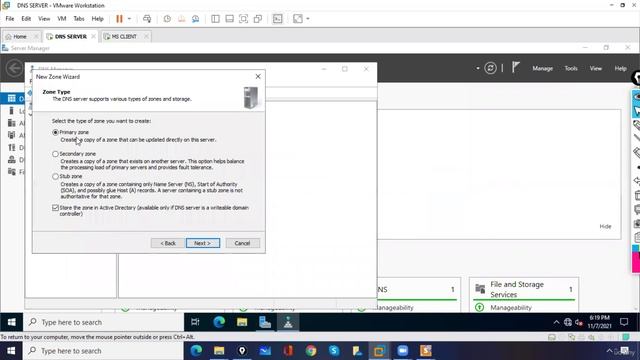Click the Server Manager refresh icon
Screen dimensions: 640x360
[x=490, y=68]
